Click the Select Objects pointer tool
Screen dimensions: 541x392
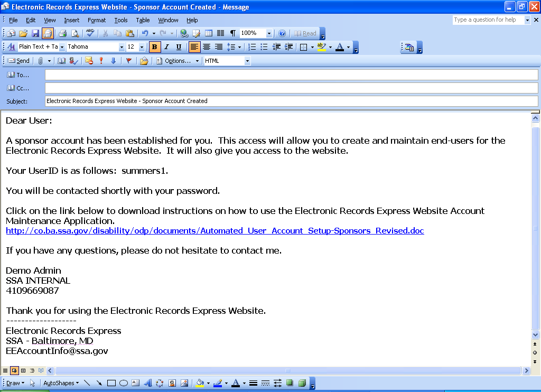click(32, 383)
